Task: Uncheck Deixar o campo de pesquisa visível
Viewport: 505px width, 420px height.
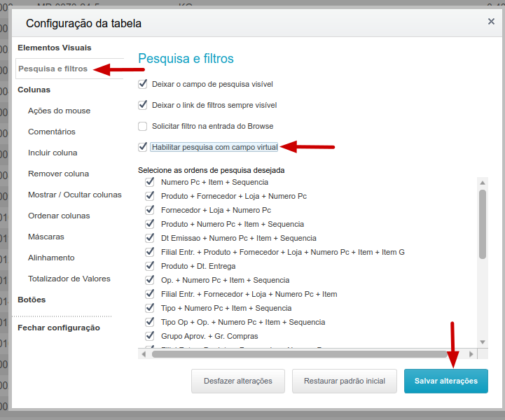Action: click(143, 84)
